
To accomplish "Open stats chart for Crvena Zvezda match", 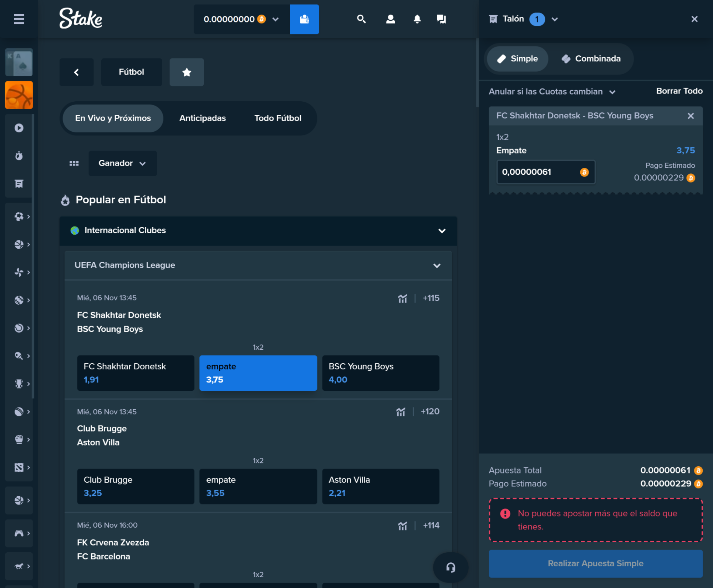I will pos(403,526).
